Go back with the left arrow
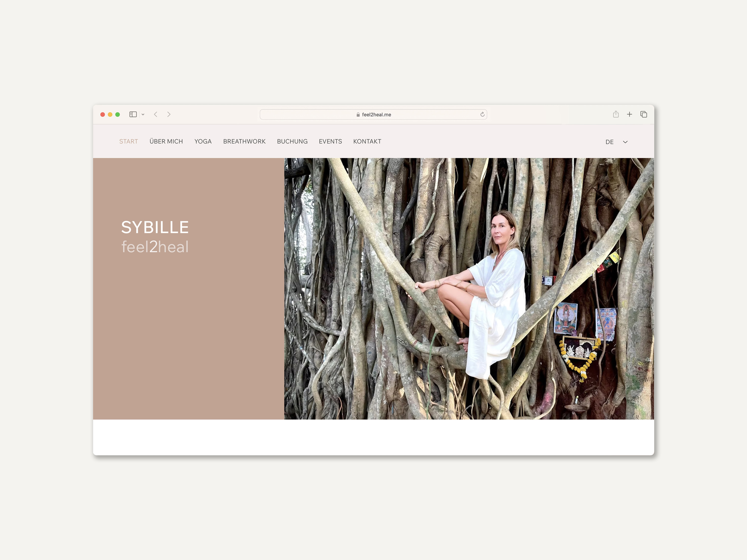Image resolution: width=747 pixels, height=560 pixels. 156,114
